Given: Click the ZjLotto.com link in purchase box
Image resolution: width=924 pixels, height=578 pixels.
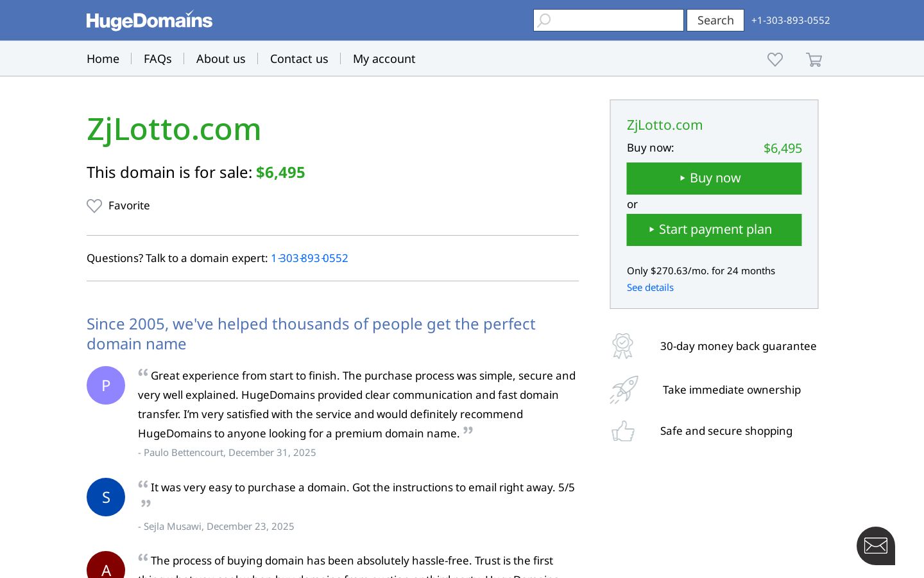Looking at the screenshot, I should (665, 125).
